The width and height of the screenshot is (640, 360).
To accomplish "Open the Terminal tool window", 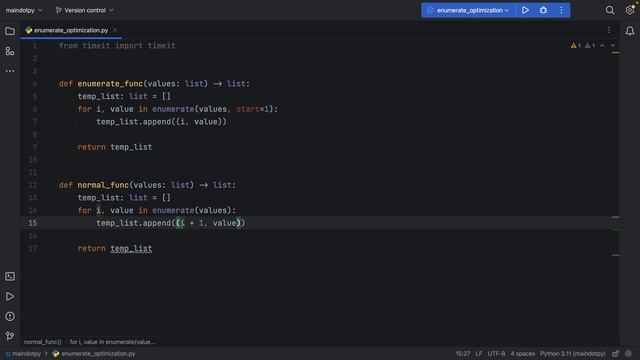I will tap(10, 277).
